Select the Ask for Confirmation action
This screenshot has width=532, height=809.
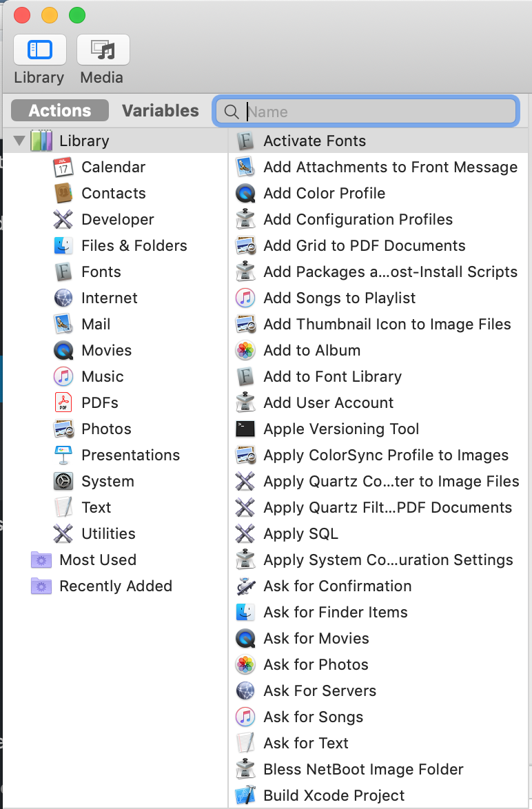pyautogui.click(x=337, y=586)
